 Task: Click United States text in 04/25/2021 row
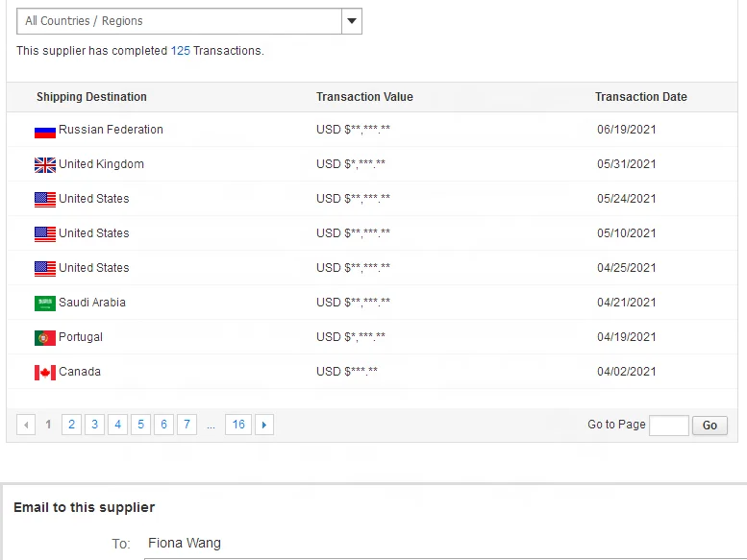94,268
